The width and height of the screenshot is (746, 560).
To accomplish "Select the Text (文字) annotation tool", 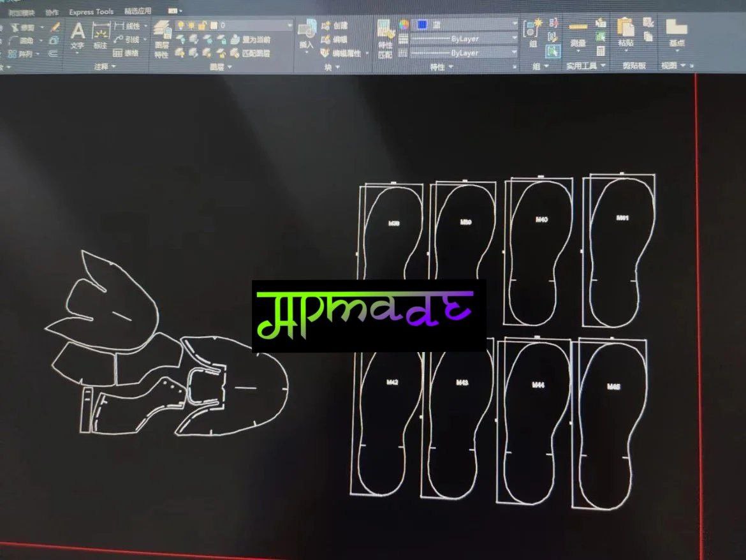I will coord(78,36).
